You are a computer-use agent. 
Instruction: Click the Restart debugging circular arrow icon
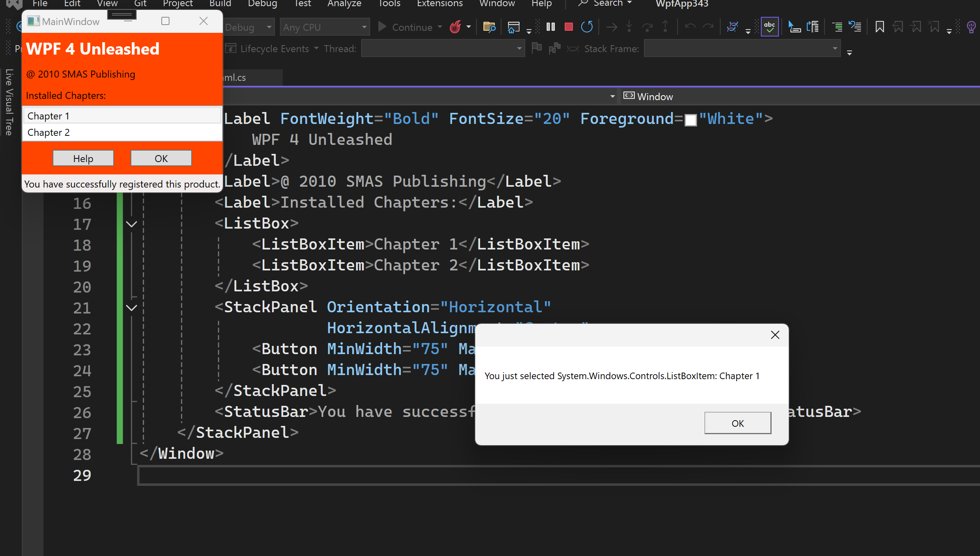[x=587, y=27]
